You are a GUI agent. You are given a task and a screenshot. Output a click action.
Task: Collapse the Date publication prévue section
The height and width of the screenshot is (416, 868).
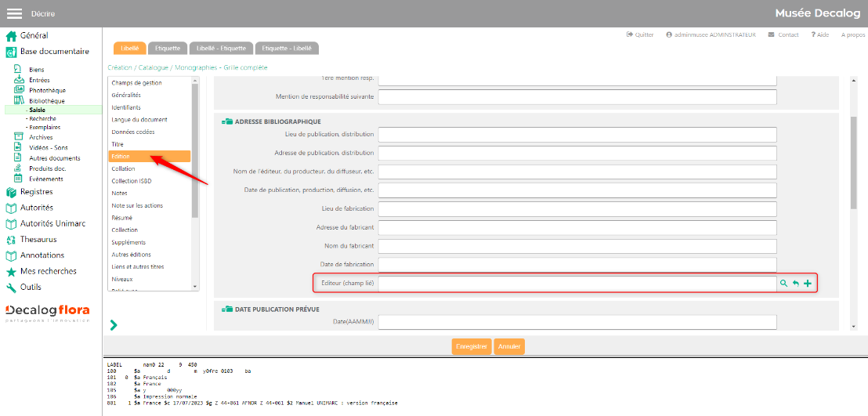(226, 309)
